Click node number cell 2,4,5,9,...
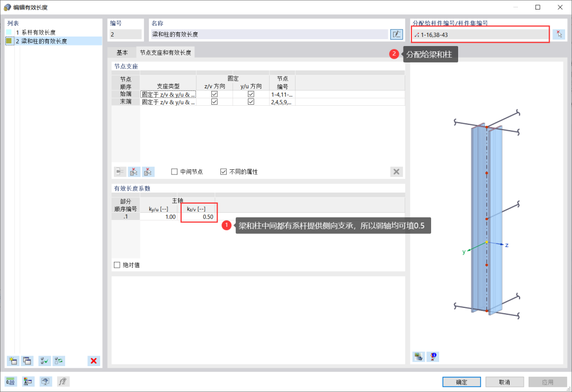572x392 pixels. pos(282,102)
